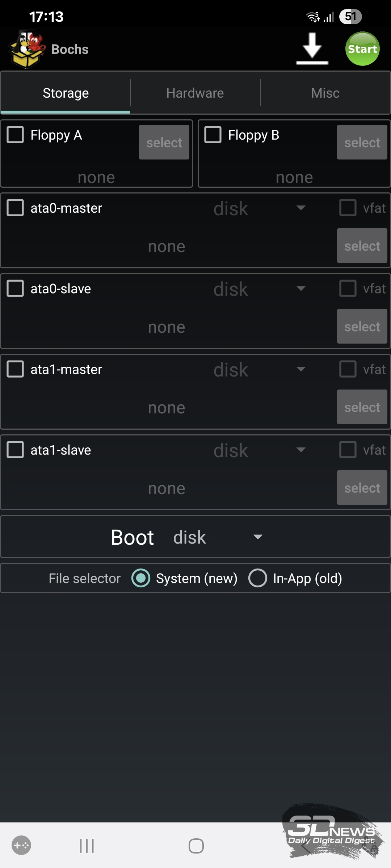Image resolution: width=391 pixels, height=868 pixels.
Task: Tap the gamepad icon in navigation bar
Action: point(21,846)
